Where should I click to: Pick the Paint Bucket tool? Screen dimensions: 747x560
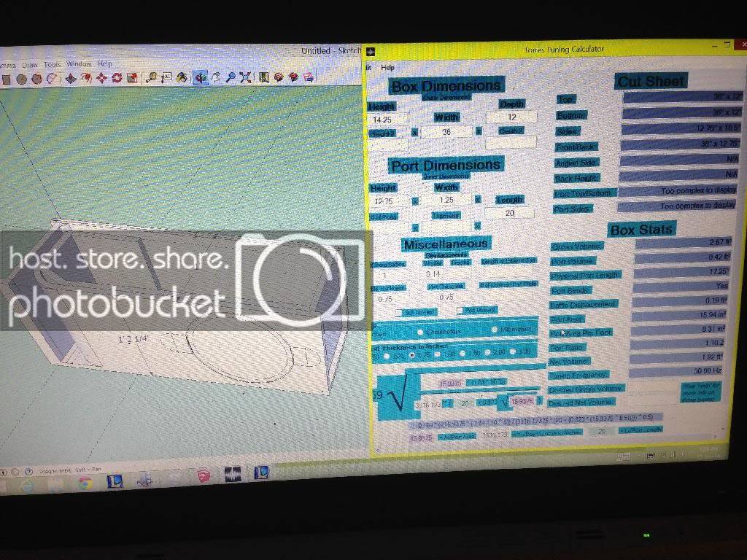click(182, 77)
